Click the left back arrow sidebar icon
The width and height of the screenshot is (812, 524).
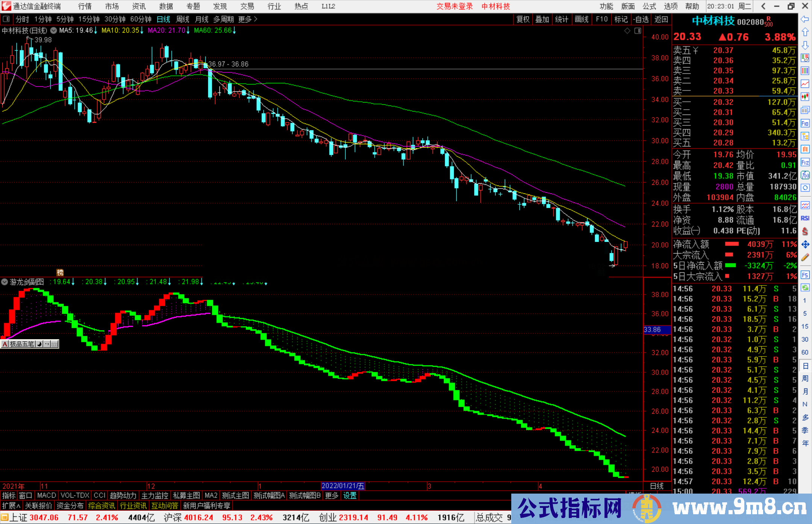click(805, 19)
